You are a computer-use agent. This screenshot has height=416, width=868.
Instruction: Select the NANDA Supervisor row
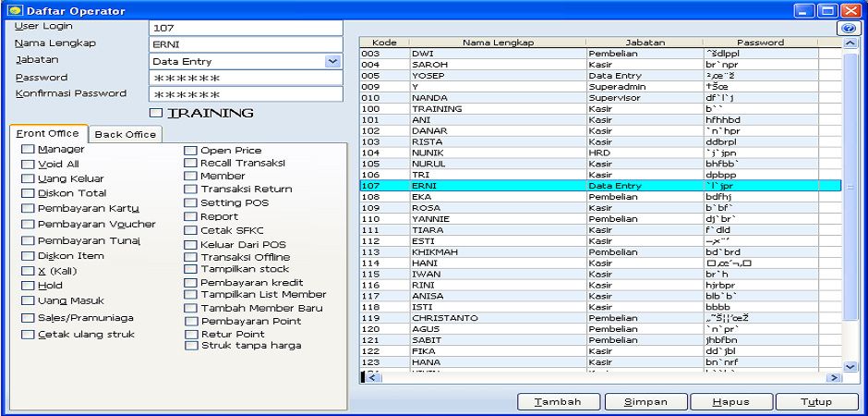pyautogui.click(x=600, y=98)
